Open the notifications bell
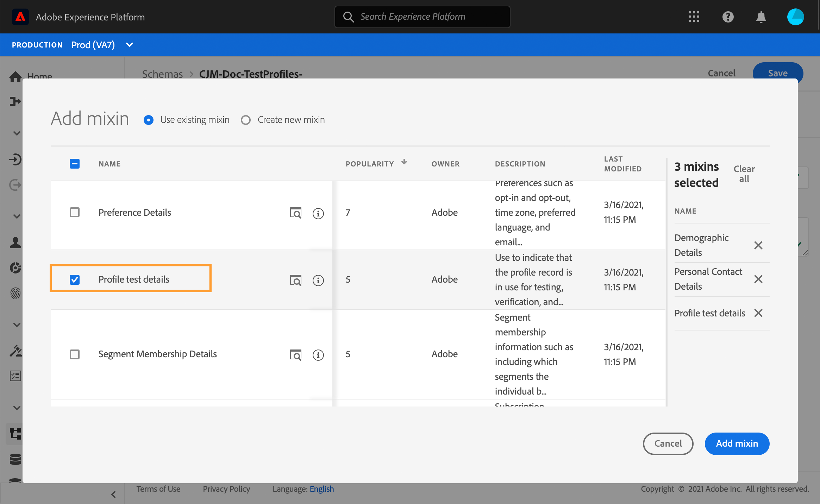 point(761,17)
